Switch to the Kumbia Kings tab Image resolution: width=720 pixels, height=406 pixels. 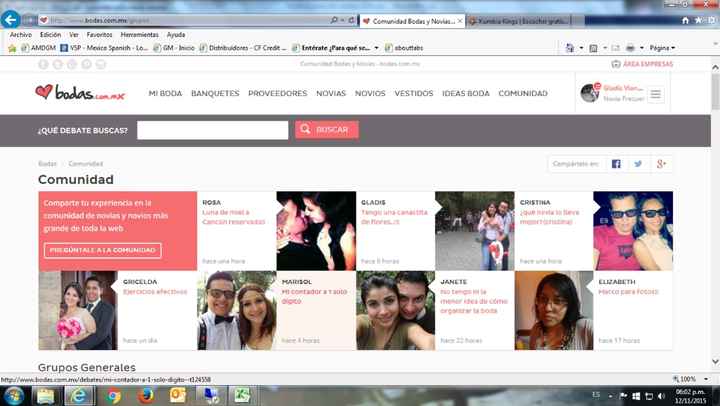pyautogui.click(x=519, y=21)
